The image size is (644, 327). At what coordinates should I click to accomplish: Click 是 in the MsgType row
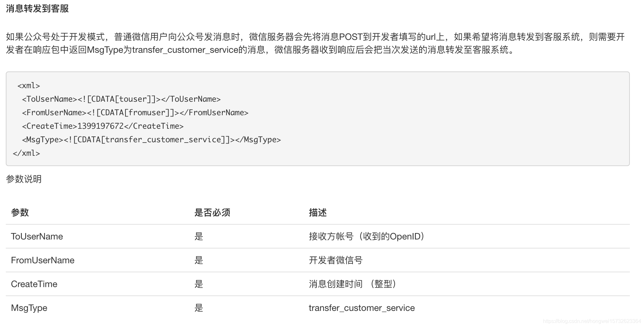tap(199, 308)
